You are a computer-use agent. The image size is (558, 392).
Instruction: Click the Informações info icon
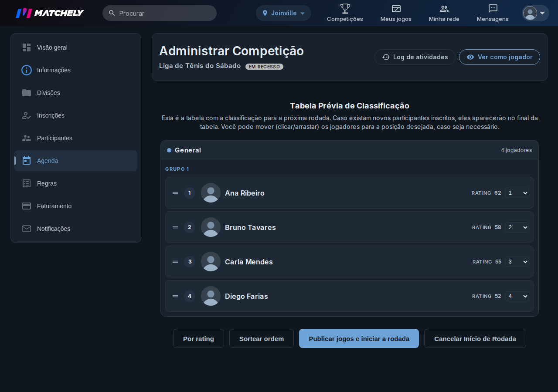click(27, 70)
